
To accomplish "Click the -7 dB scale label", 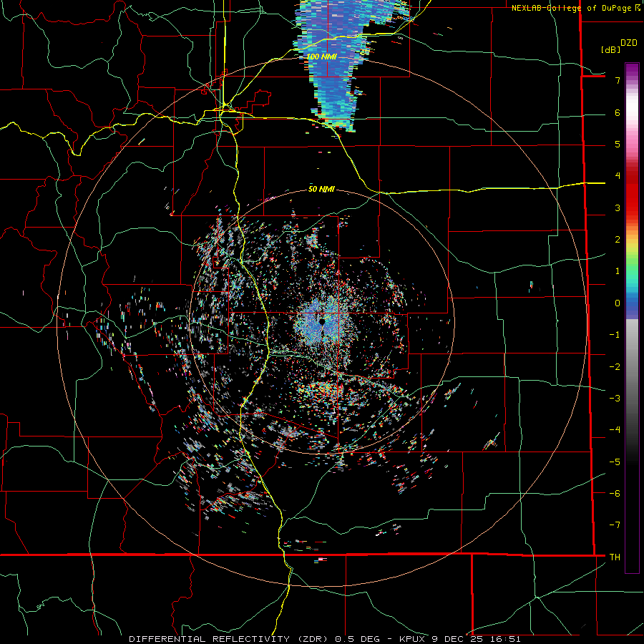I will [615, 525].
